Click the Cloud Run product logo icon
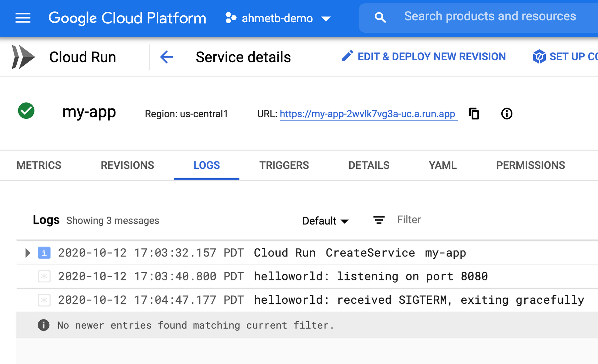 (x=23, y=57)
